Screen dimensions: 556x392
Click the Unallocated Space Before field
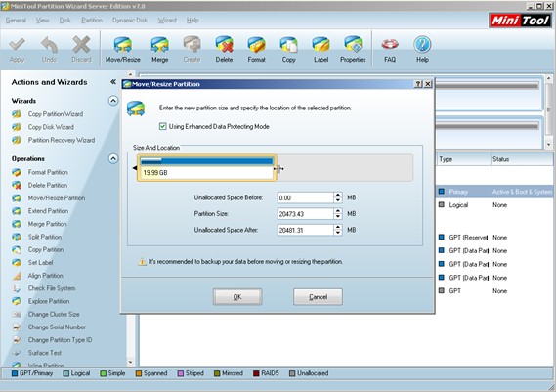point(305,197)
